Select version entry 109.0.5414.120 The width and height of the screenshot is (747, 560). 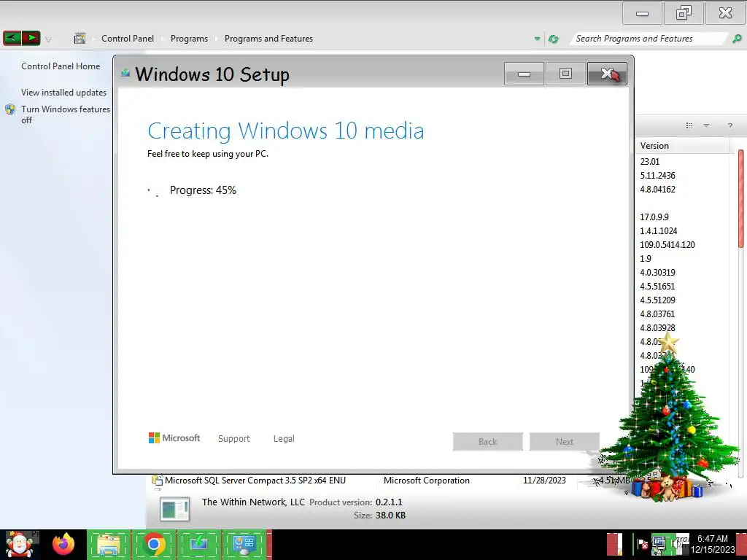coord(667,244)
